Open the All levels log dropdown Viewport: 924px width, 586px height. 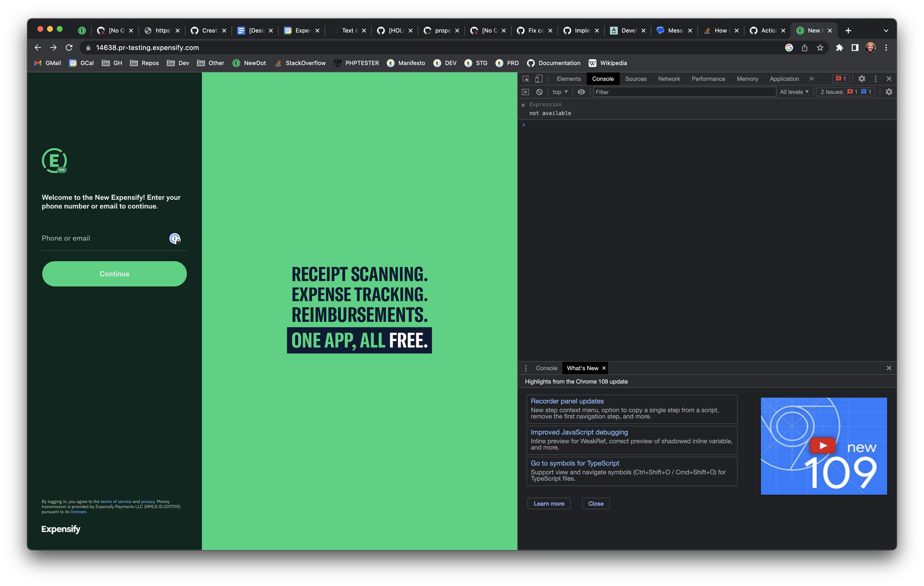tap(794, 92)
